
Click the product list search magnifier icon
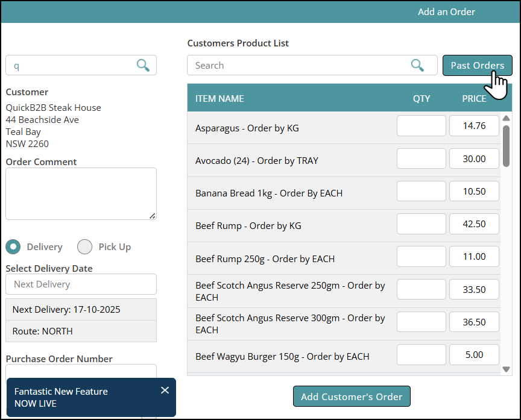click(x=417, y=65)
